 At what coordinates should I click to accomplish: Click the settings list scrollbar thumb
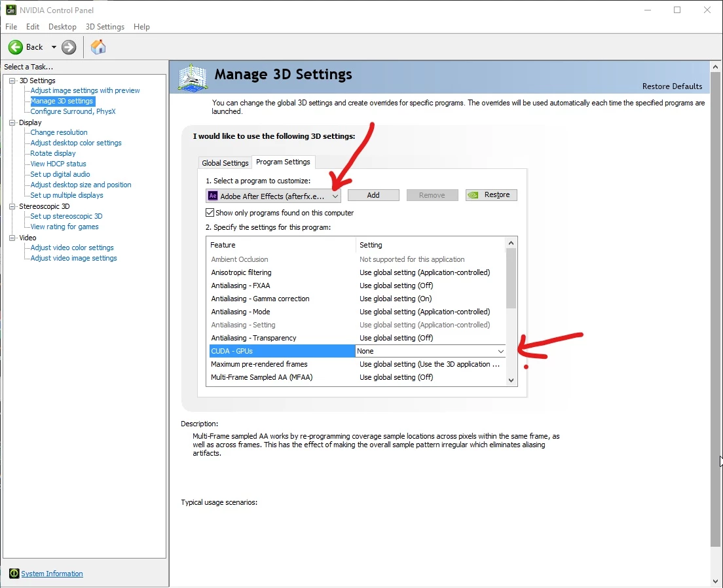pos(511,278)
